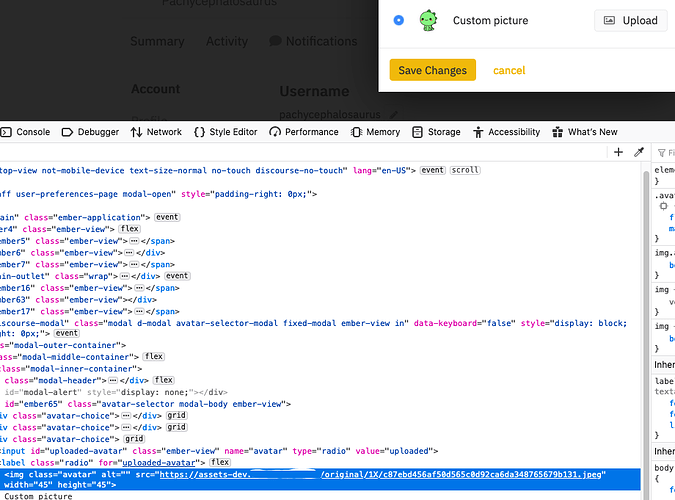Viewport: 675px width, 500px height.
Task: Click grid badge on first avatar-choice
Action: pos(176,415)
